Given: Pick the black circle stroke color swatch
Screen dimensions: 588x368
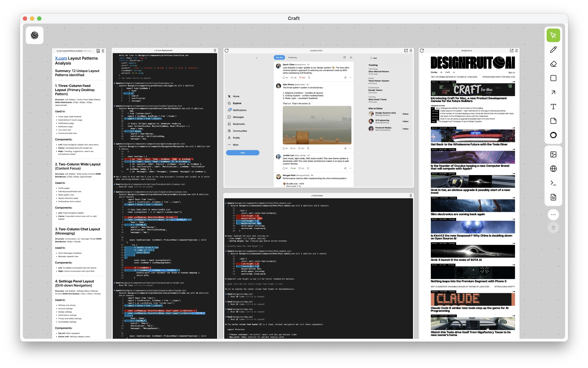Looking at the screenshot, I should pos(553,135).
